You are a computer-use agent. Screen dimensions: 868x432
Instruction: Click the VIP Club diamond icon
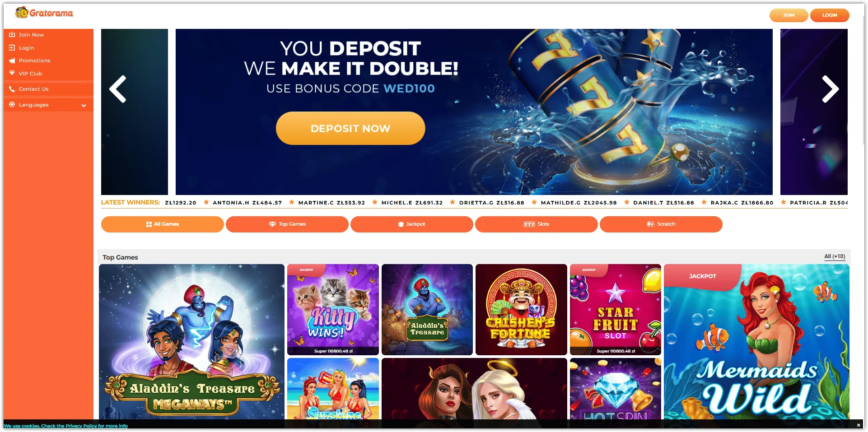click(x=12, y=73)
